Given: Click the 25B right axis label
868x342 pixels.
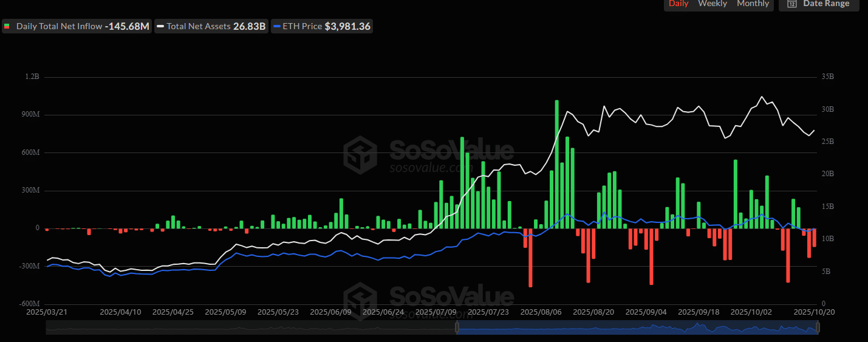Looking at the screenshot, I should 827,142.
